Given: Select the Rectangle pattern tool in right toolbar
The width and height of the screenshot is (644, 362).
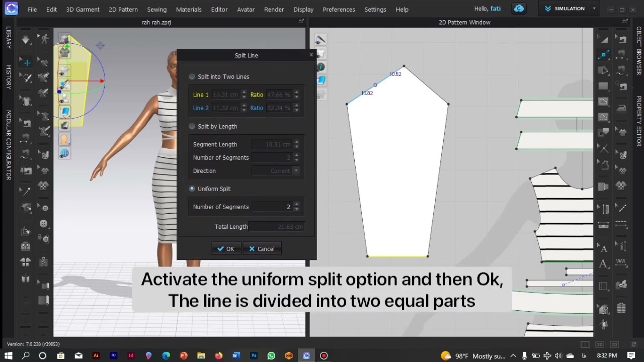Looking at the screenshot, I should tap(604, 86).
